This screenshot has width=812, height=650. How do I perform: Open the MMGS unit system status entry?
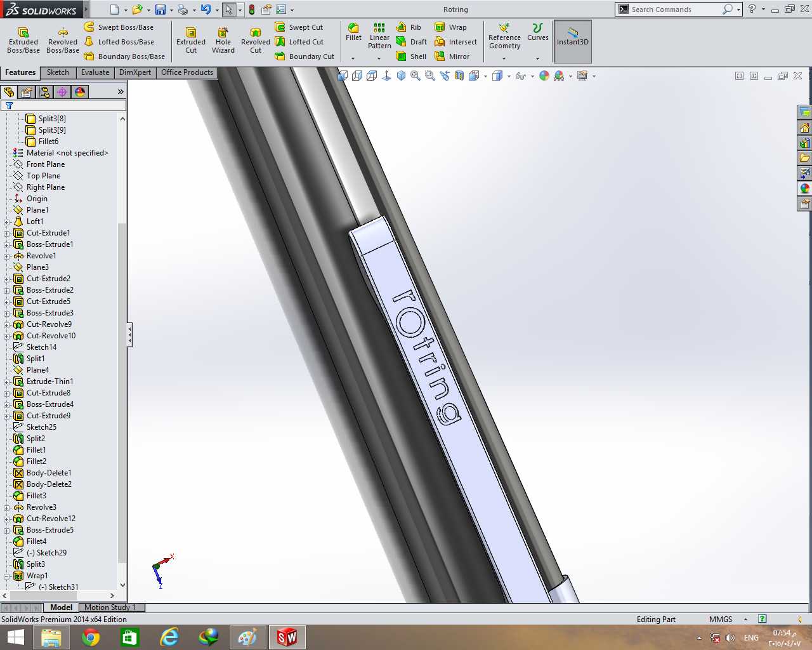pyautogui.click(x=721, y=620)
